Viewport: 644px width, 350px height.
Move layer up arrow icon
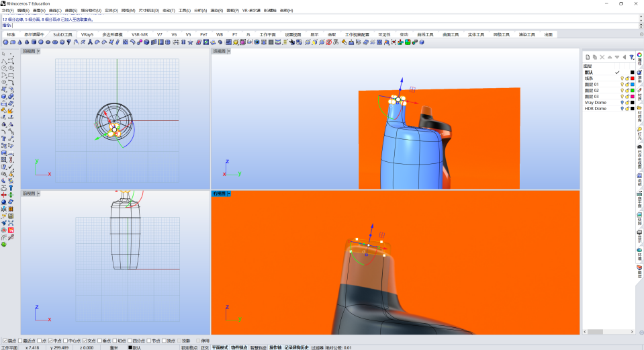pyautogui.click(x=610, y=57)
